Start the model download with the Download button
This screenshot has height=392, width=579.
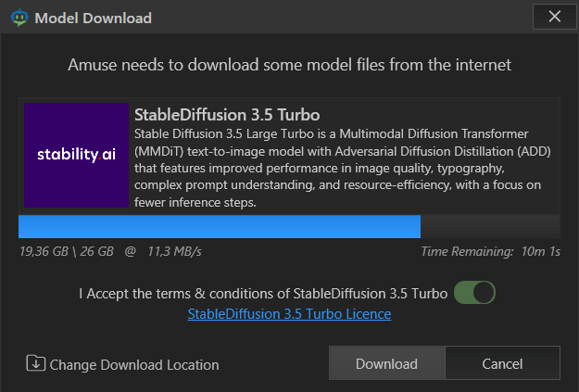pyautogui.click(x=386, y=363)
